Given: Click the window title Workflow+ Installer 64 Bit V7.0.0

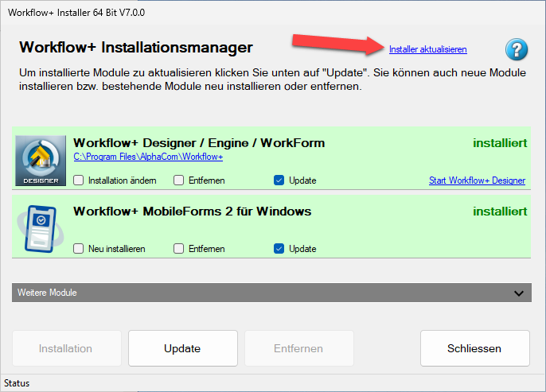Looking at the screenshot, I should point(76,13).
